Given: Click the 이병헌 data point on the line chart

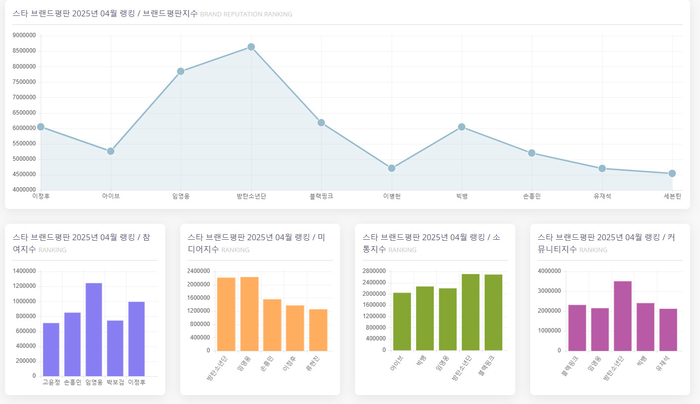Looking at the screenshot, I should pos(392,168).
